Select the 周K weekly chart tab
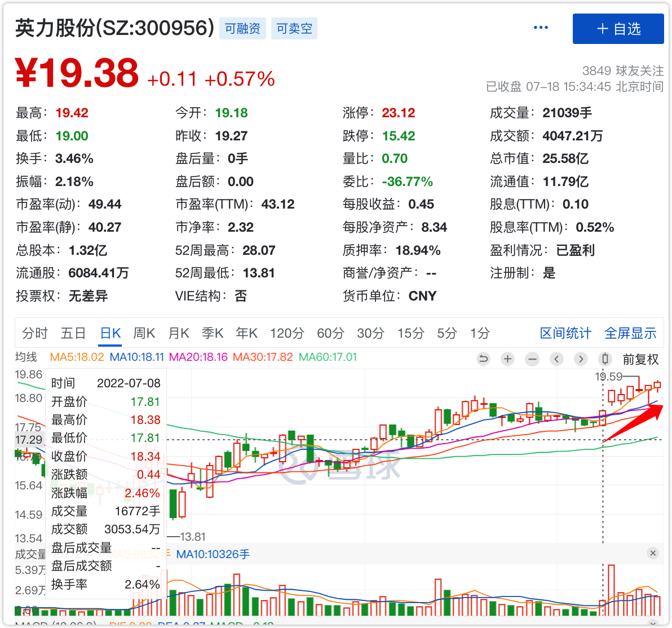The width and height of the screenshot is (672, 628). pyautogui.click(x=144, y=333)
